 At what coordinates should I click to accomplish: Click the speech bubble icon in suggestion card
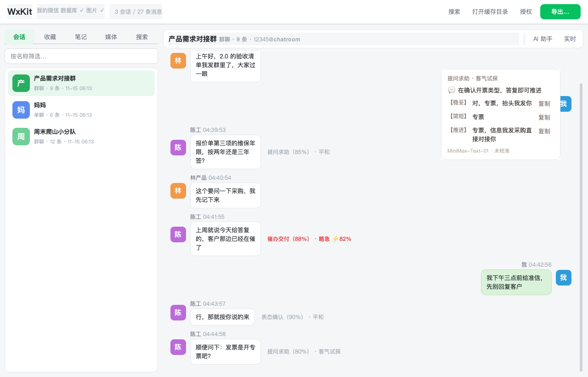pyautogui.click(x=452, y=90)
